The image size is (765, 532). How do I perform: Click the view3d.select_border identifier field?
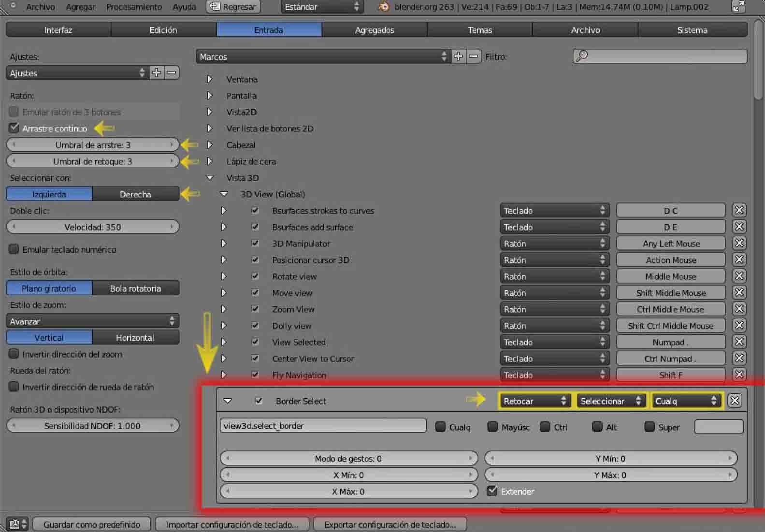click(323, 426)
